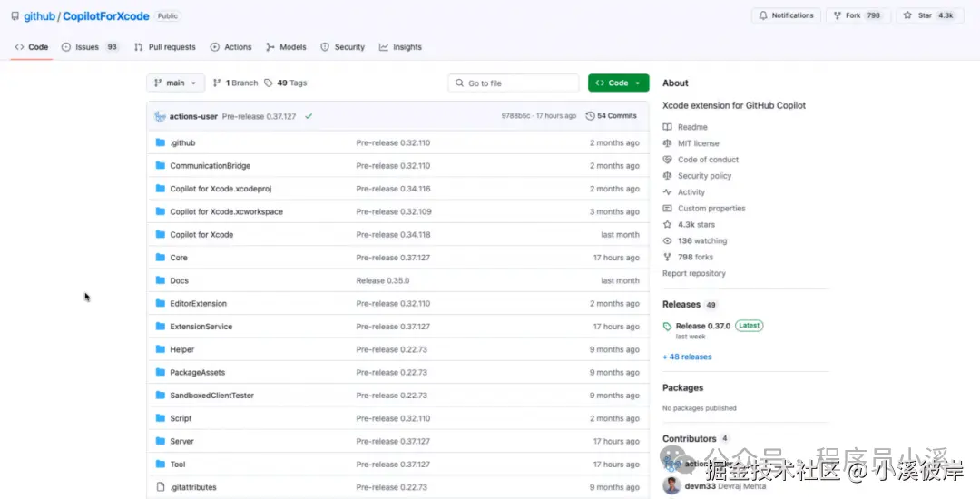
Task: Open Pre-release 0.34.116 commit message
Action: 393,189
